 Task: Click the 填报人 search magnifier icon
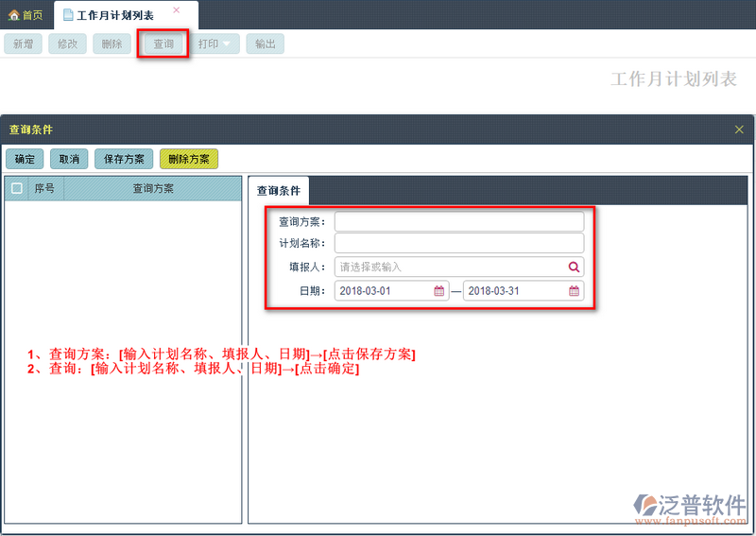tap(574, 267)
